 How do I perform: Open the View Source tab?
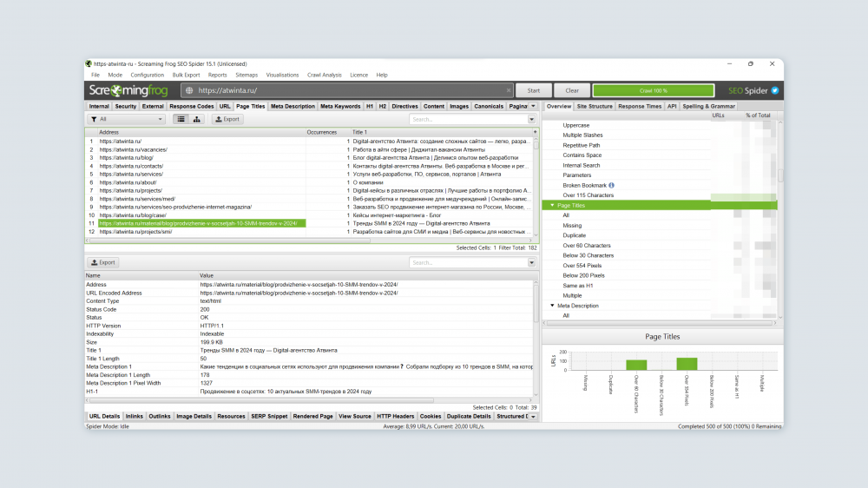pyautogui.click(x=355, y=417)
